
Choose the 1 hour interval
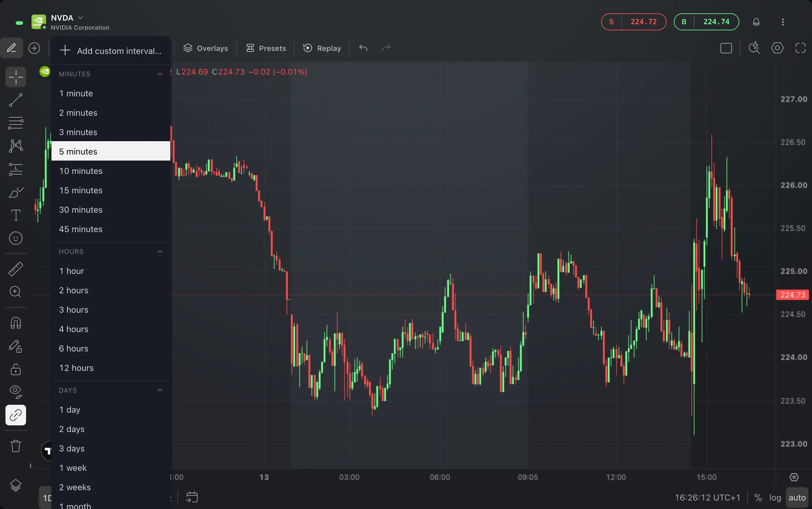[111, 271]
